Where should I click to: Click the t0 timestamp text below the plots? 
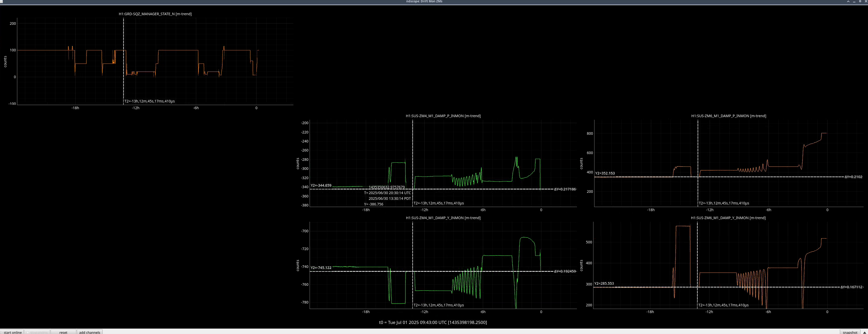tap(433, 322)
